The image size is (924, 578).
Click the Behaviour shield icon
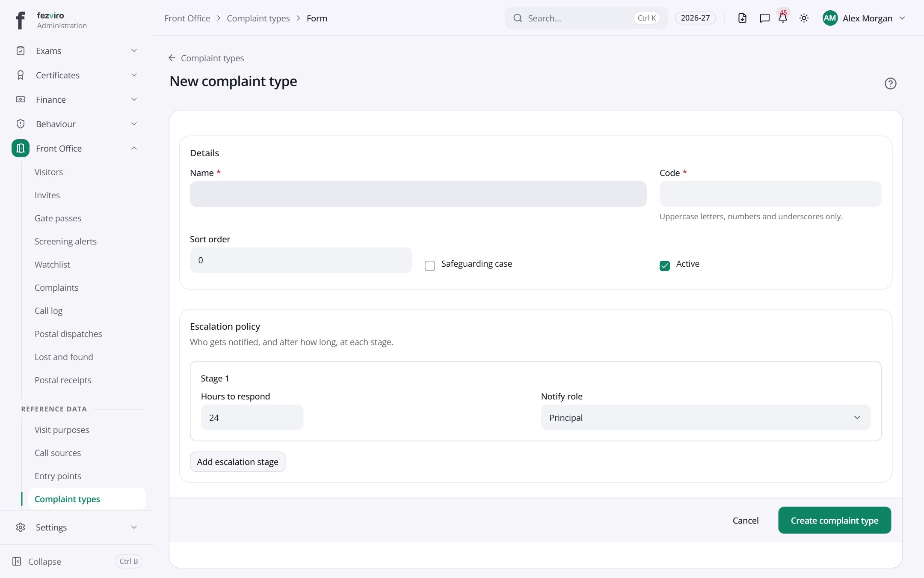click(x=21, y=124)
